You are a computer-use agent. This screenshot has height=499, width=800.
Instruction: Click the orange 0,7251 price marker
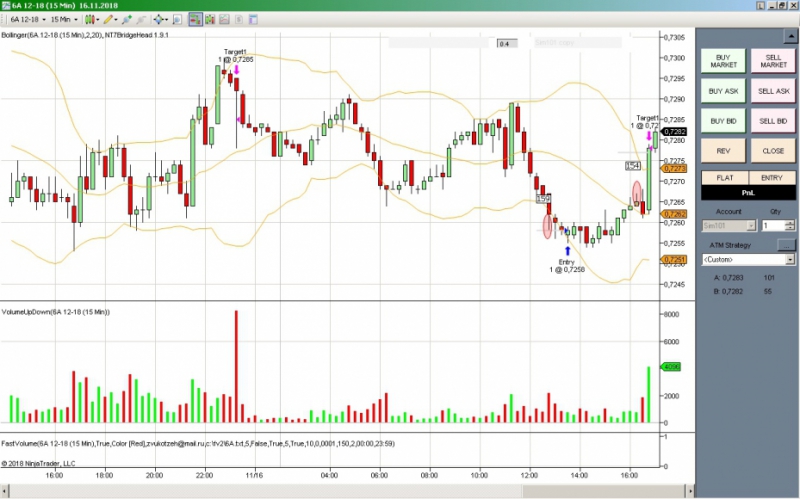tap(674, 260)
